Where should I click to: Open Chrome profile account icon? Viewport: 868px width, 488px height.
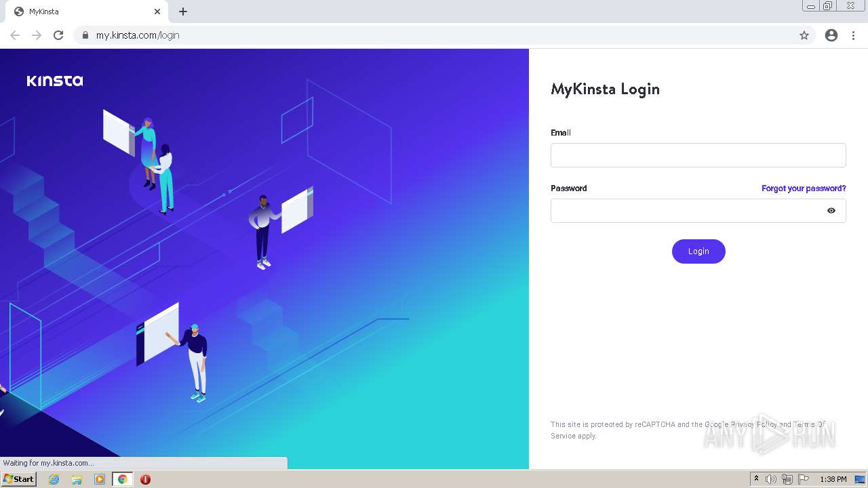(x=831, y=35)
